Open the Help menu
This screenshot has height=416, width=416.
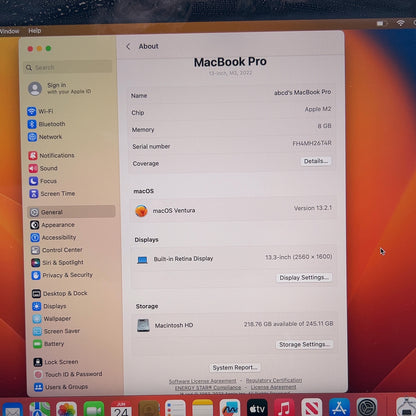(x=35, y=31)
